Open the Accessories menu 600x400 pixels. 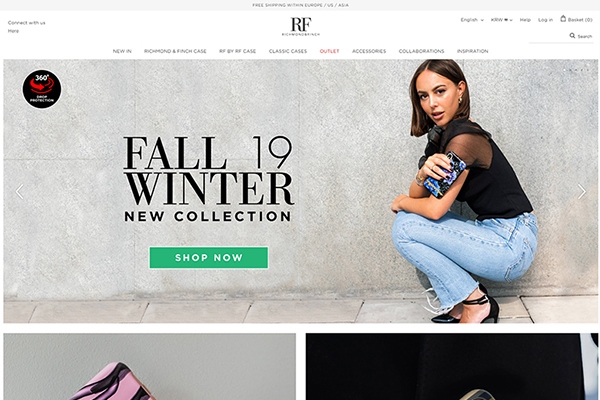[x=369, y=51]
